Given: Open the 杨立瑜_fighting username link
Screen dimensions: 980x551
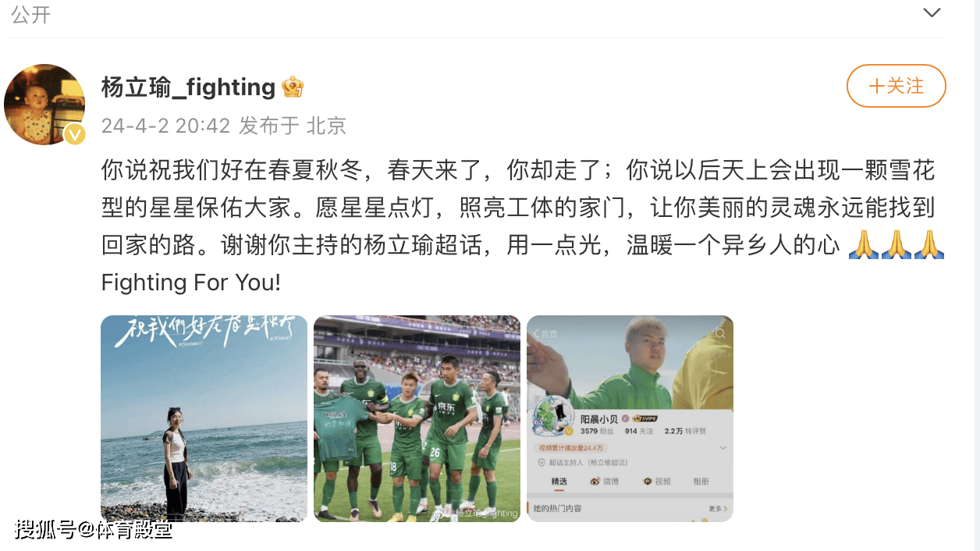Looking at the screenshot, I should tap(189, 87).
